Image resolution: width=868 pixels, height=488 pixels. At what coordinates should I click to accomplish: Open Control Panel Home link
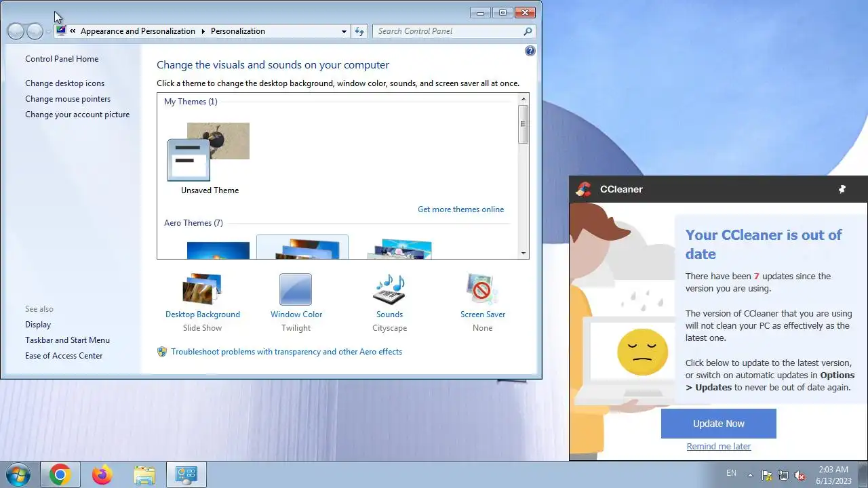[62, 59]
